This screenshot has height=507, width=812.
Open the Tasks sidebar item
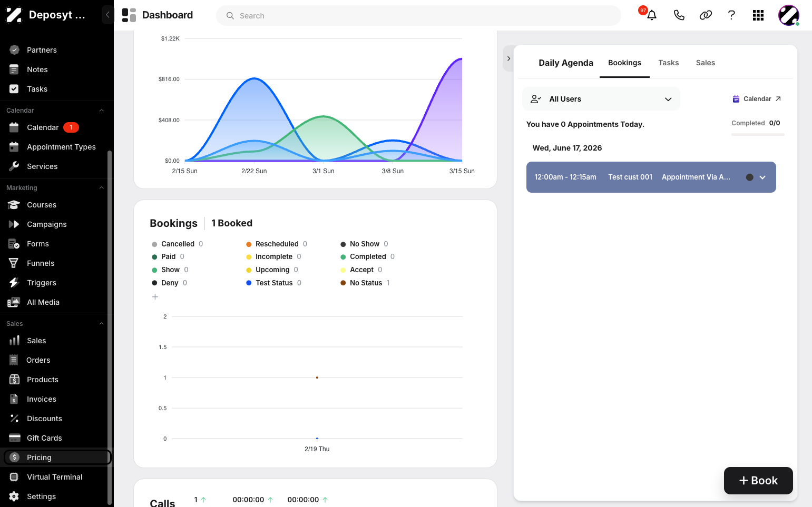[x=37, y=89]
